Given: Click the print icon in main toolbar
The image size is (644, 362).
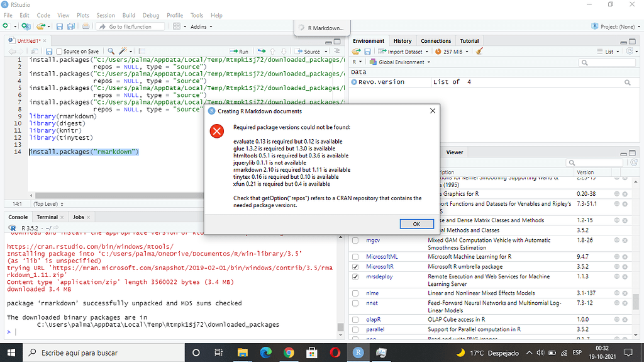Looking at the screenshot, I should [86, 26].
